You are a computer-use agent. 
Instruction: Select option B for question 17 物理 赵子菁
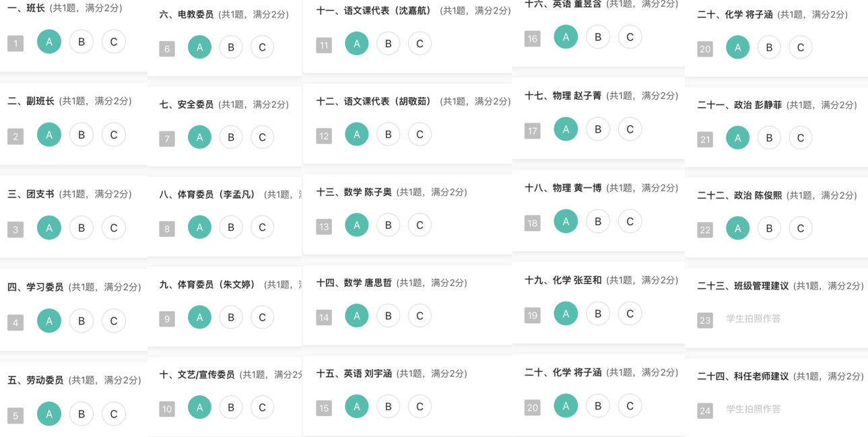[x=598, y=129]
